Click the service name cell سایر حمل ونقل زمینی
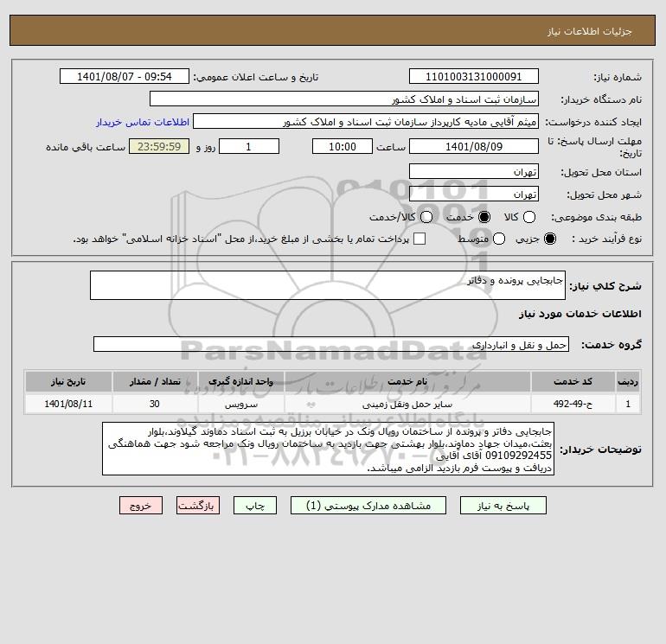 coord(407,404)
